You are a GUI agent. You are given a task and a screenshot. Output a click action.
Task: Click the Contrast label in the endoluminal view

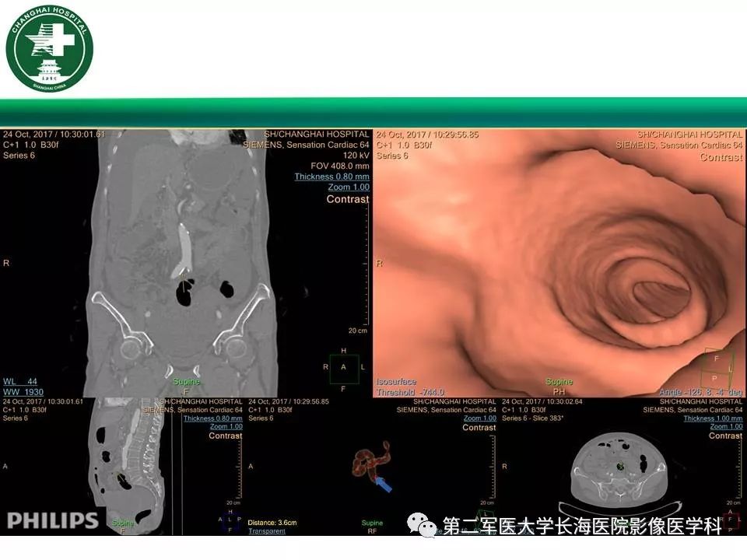(721, 156)
